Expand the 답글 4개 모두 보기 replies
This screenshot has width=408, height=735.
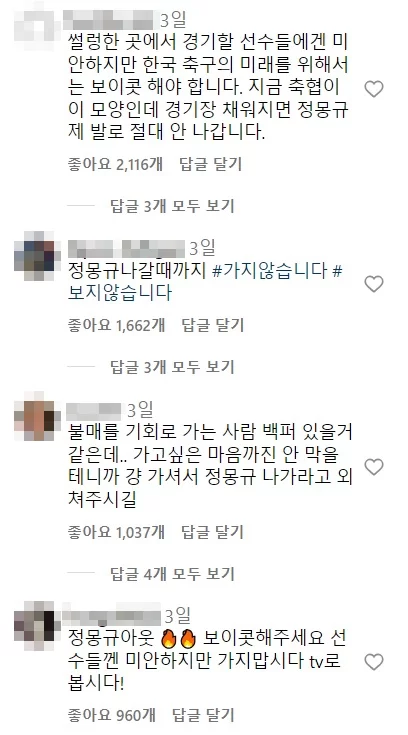[172, 573]
